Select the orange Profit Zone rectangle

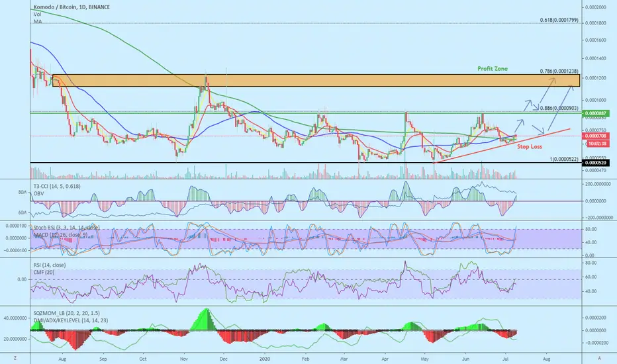[x=316, y=81]
